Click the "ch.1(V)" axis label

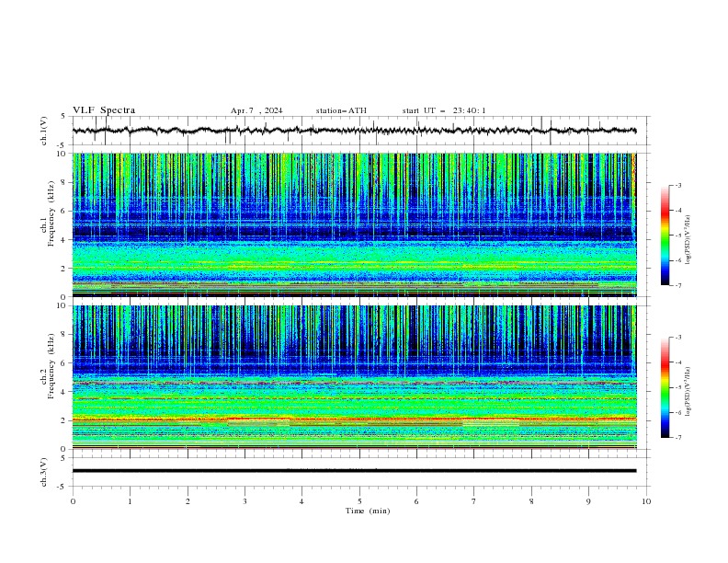pyautogui.click(x=44, y=131)
